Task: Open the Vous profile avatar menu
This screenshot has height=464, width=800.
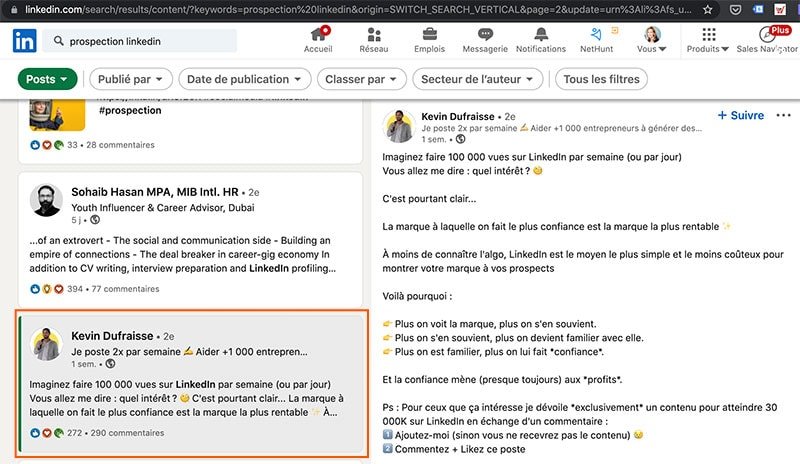Action: [652, 35]
